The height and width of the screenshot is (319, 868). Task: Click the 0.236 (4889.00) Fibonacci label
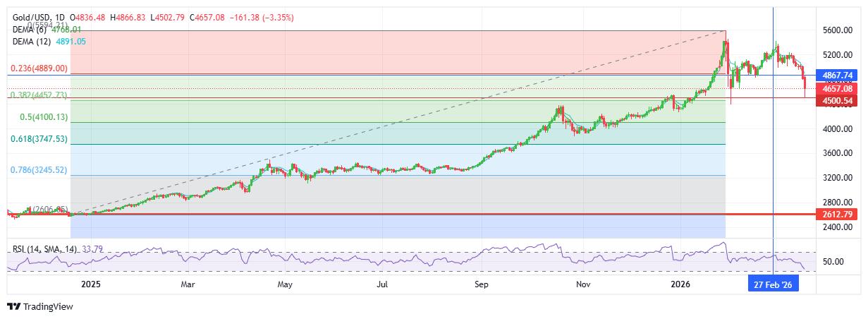pos(39,68)
